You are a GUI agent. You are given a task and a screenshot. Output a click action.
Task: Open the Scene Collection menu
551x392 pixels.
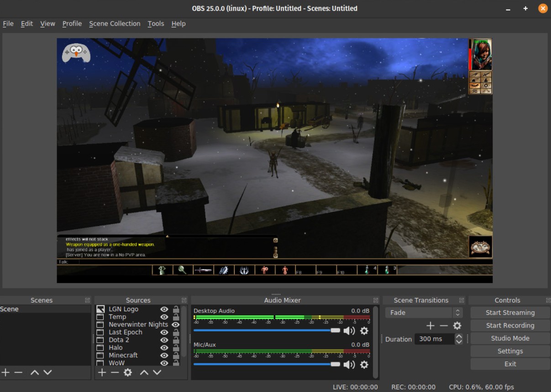[x=115, y=24]
